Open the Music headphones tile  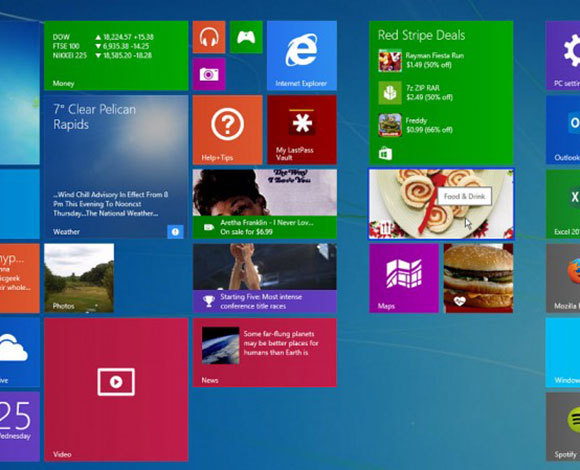pos(209,37)
